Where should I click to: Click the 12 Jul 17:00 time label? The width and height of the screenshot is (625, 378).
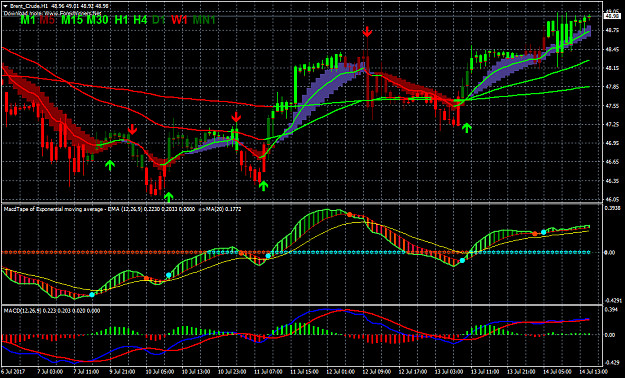click(413, 372)
